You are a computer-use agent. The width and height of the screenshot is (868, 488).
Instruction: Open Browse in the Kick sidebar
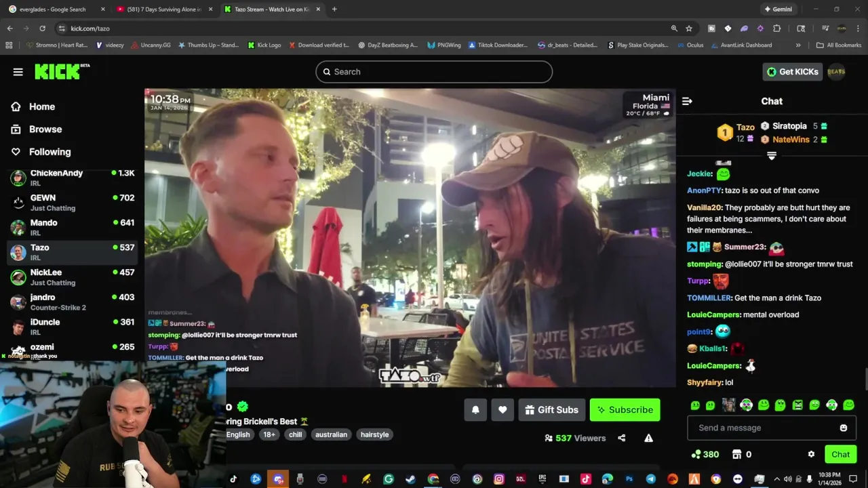[37, 129]
